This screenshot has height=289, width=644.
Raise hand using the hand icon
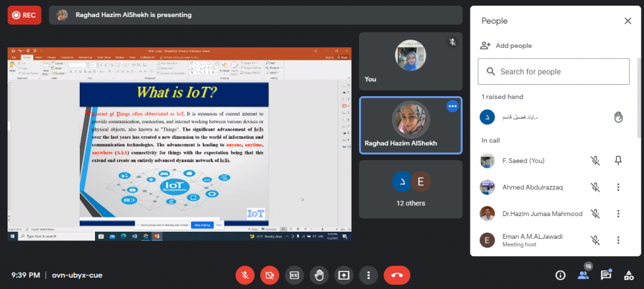pyautogui.click(x=319, y=275)
